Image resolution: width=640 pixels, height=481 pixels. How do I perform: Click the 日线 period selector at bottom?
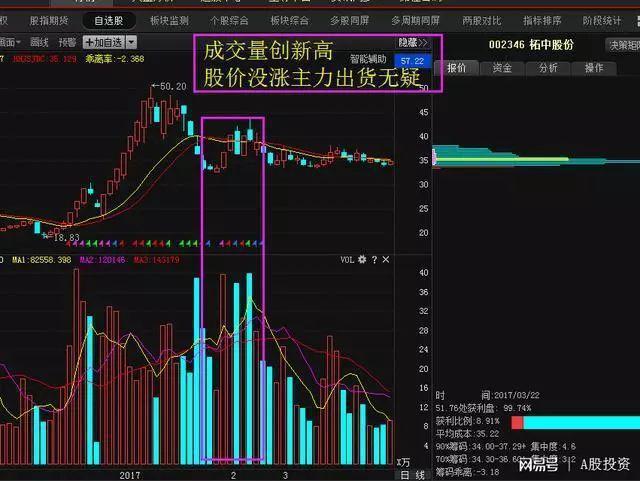point(413,475)
